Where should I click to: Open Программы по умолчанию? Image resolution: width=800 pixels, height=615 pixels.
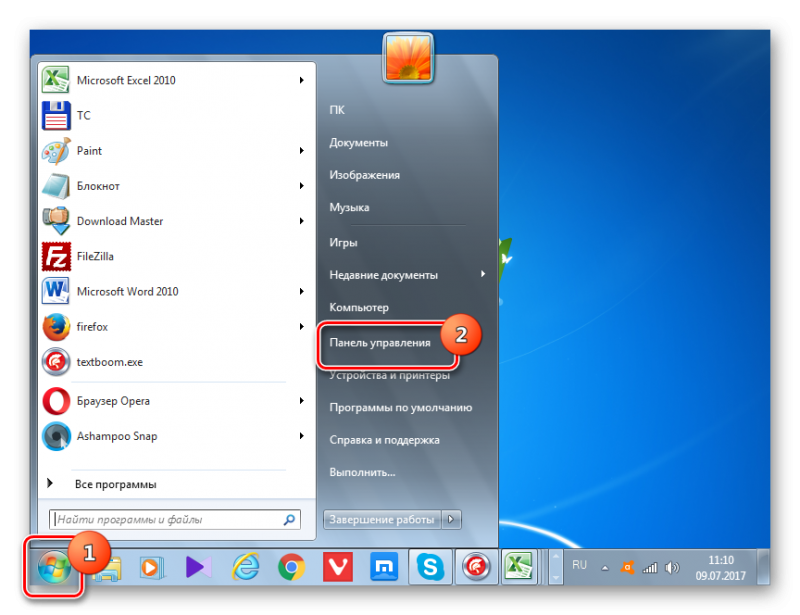pos(401,408)
